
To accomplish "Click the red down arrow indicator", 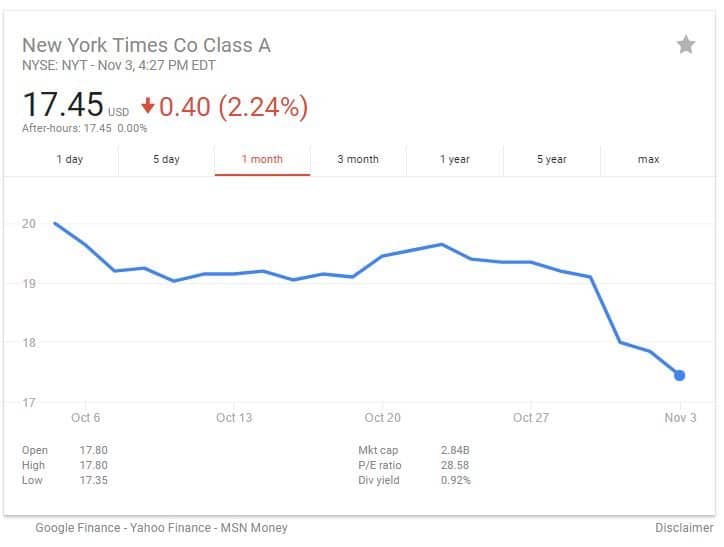I will tap(148, 105).
